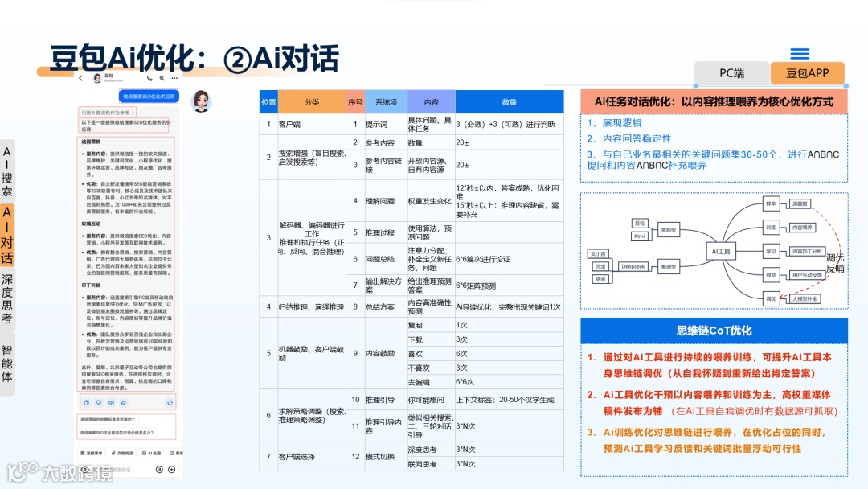Screen dimensions: 868x489
Task: Click the 1、展现逻辑 list item
Action: coord(615,123)
